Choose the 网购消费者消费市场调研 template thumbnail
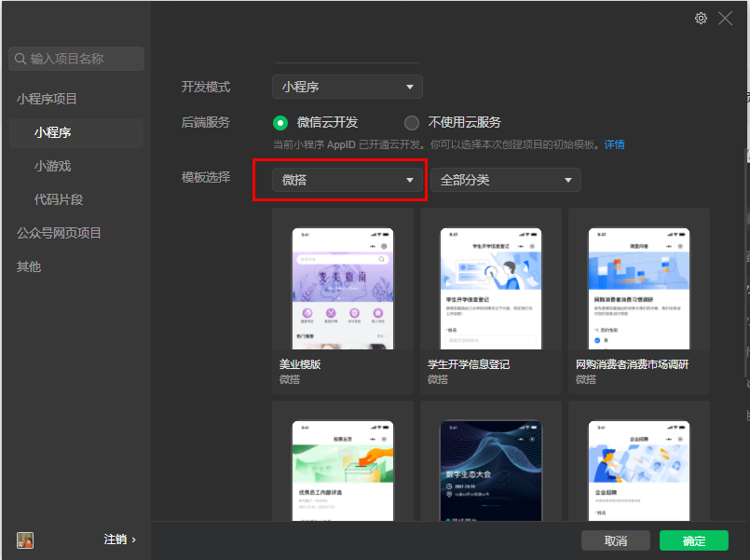 coord(639,289)
